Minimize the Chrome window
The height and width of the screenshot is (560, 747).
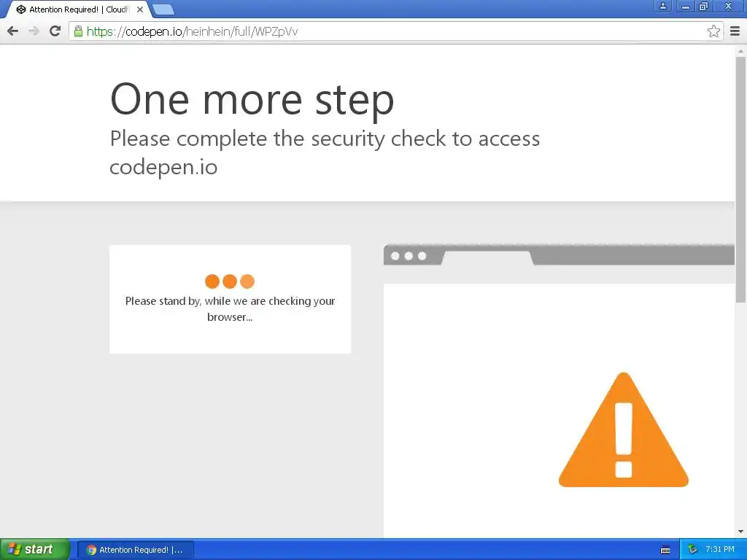tap(685, 6)
